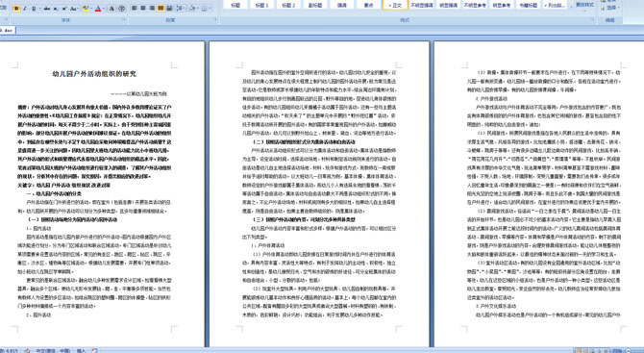Open 更改样式 change styles menu
644x353 pixels.
[x=584, y=5]
